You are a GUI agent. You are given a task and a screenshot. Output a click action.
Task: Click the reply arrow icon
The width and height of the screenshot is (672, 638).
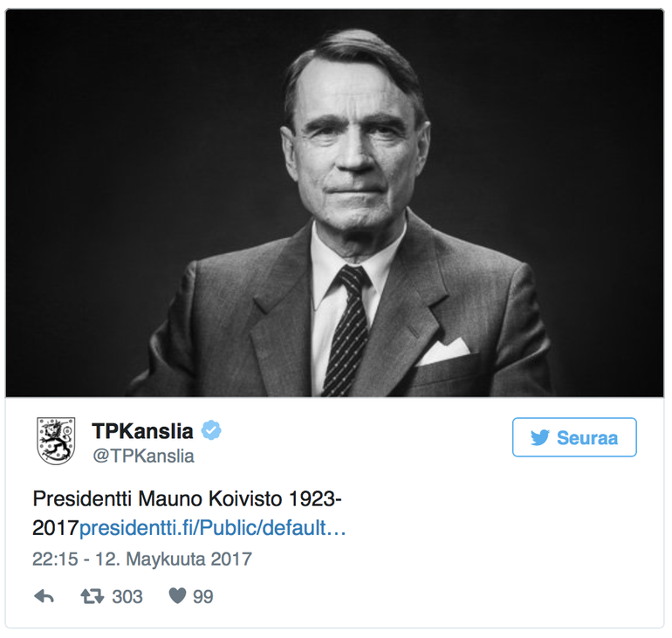coord(44,596)
